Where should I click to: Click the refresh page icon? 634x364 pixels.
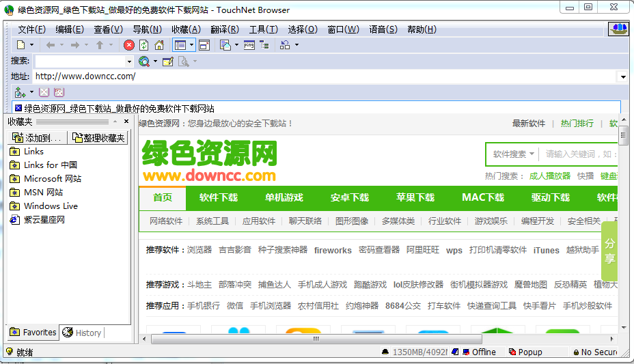point(144,45)
